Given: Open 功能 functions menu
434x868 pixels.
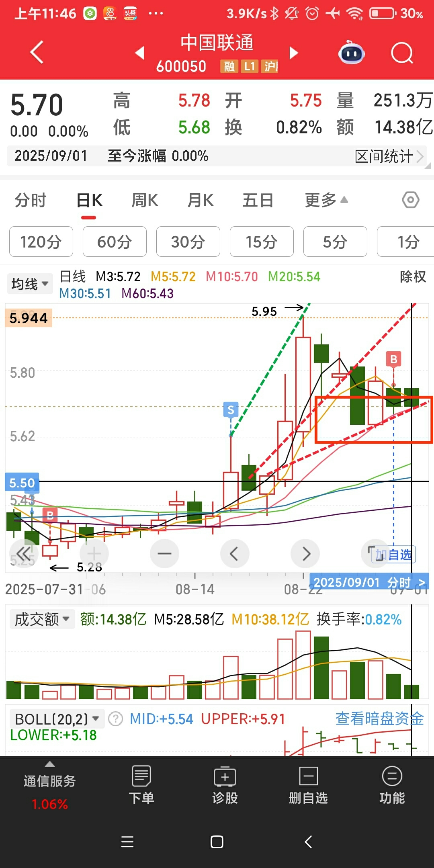Looking at the screenshot, I should 392,785.
